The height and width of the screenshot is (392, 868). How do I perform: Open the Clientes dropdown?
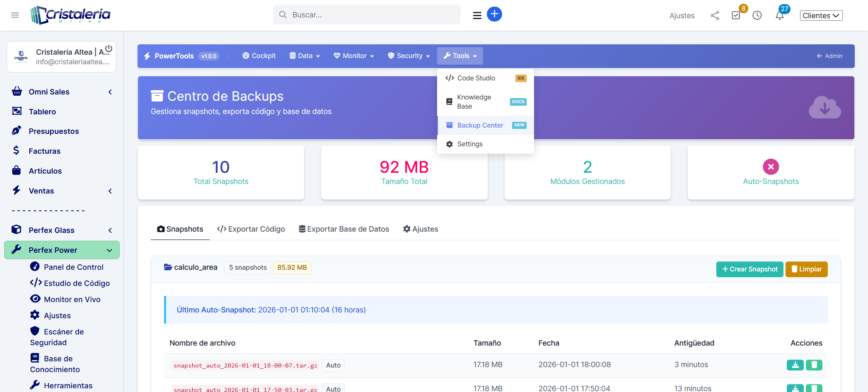coord(821,16)
